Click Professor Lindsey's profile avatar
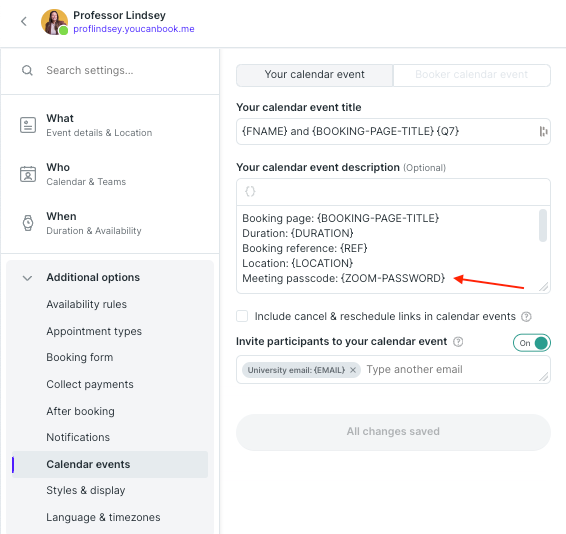The height and width of the screenshot is (534, 566). coord(55,22)
